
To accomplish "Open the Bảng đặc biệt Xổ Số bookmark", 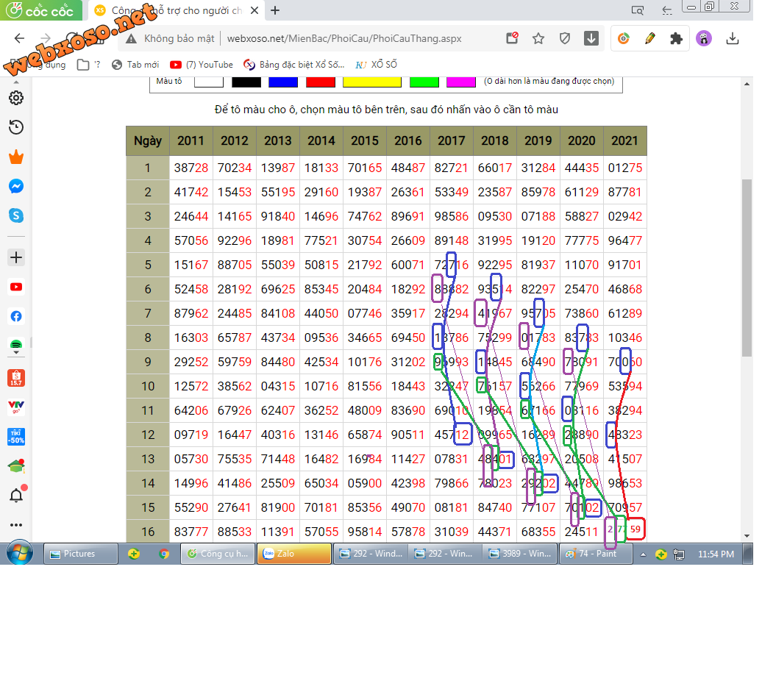I will (294, 65).
